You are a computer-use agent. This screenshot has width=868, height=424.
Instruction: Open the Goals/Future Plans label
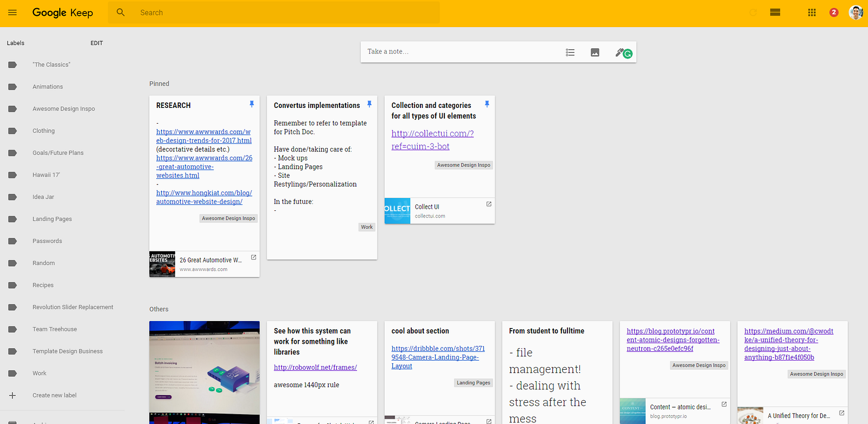tap(58, 153)
